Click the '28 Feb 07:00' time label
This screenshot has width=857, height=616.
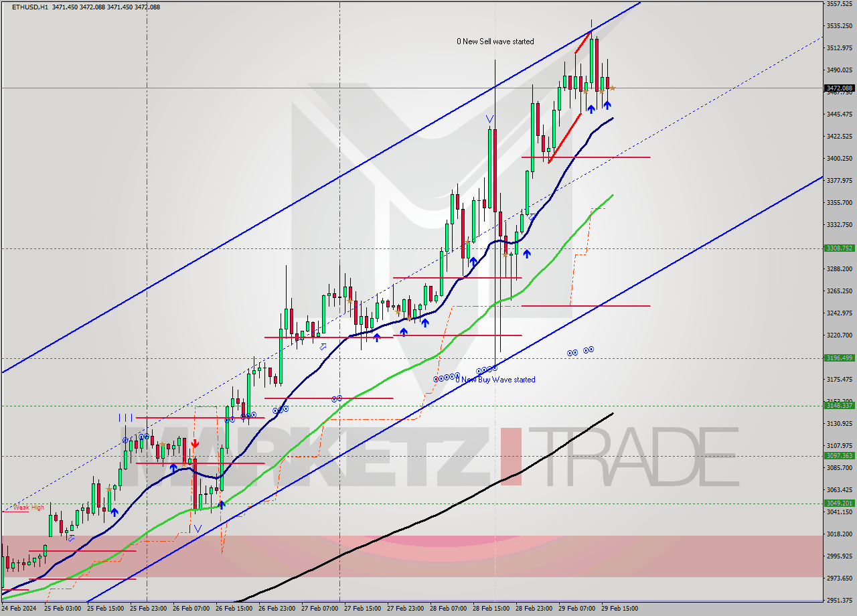pos(448,609)
